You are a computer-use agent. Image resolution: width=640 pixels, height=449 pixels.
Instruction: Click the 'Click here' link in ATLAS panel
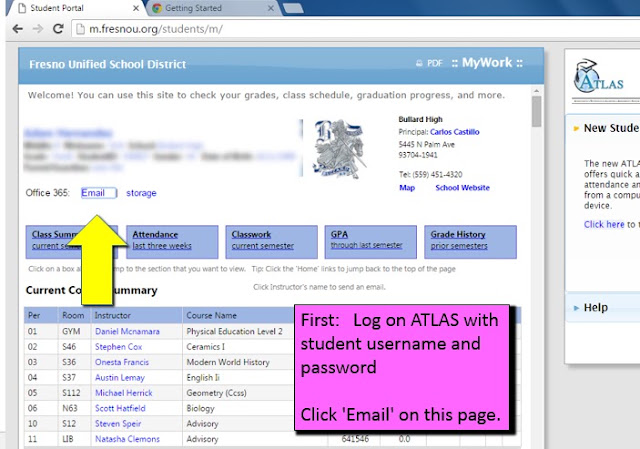pyautogui.click(x=604, y=224)
